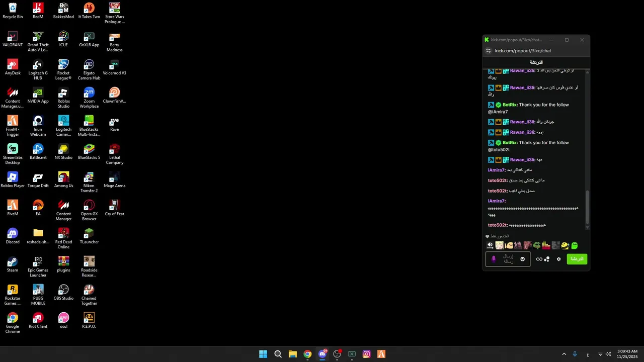Click the kick.com/popout/3lxo/chat address bar
This screenshot has height=362, width=644.
pos(523,51)
